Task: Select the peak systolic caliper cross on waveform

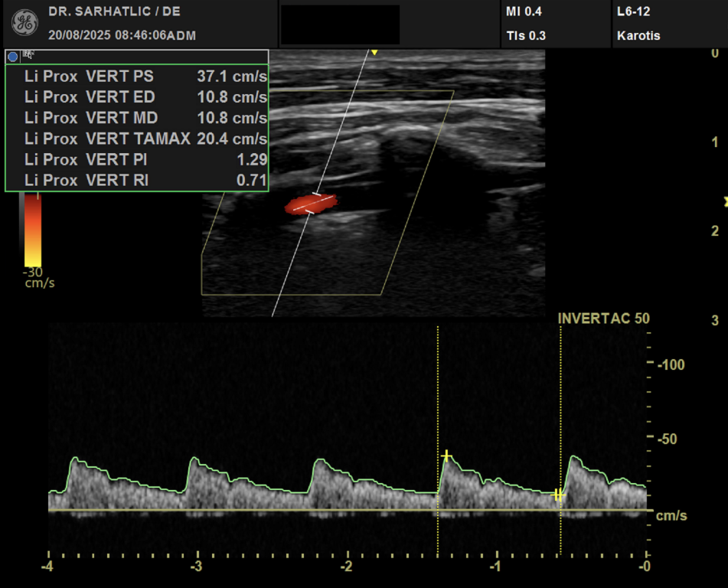Action: click(447, 456)
